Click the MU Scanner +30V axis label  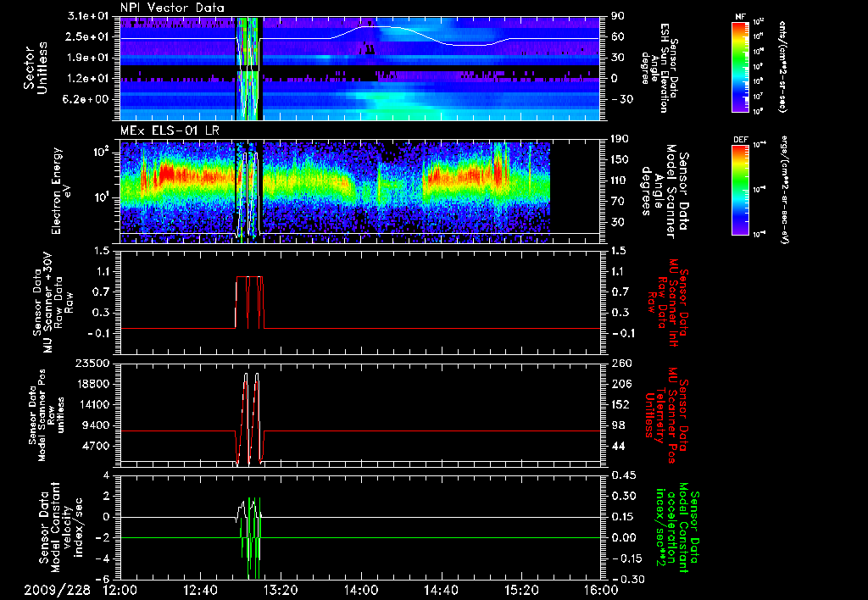[x=53, y=303]
